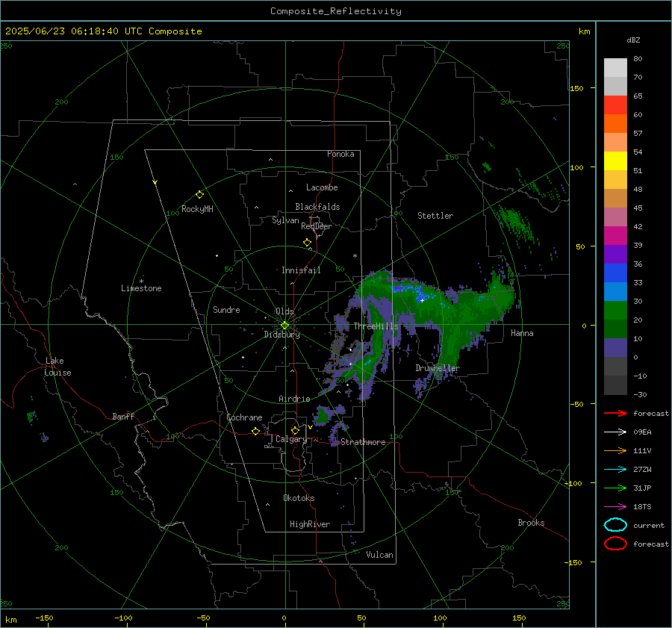Viewport: 672px width, 628px height.
Task: Select the slate purple 0–10 dBZ legend band
Action: point(615,348)
